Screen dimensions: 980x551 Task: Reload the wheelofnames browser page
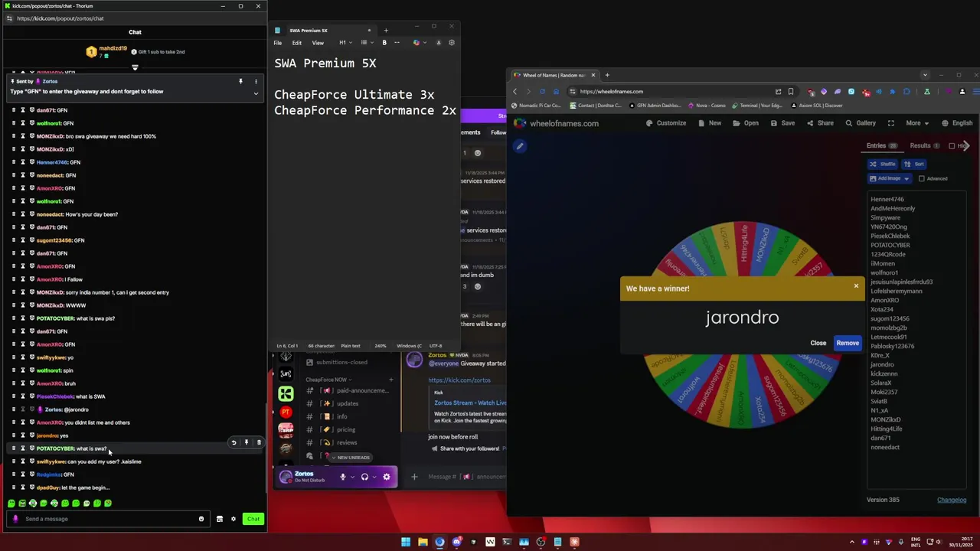[x=542, y=91]
